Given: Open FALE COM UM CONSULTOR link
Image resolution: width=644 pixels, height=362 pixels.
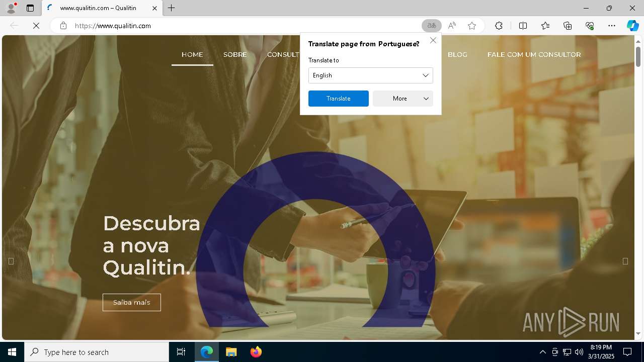Looking at the screenshot, I should [x=534, y=54].
